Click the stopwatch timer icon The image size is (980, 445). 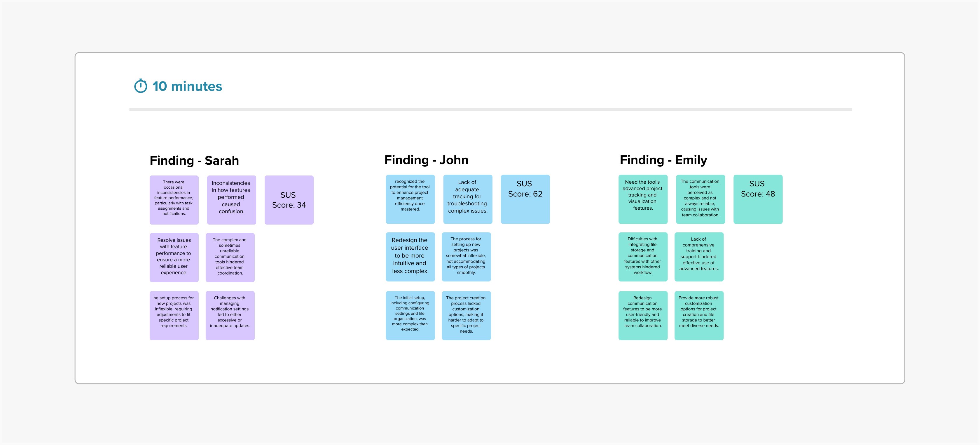tap(140, 86)
